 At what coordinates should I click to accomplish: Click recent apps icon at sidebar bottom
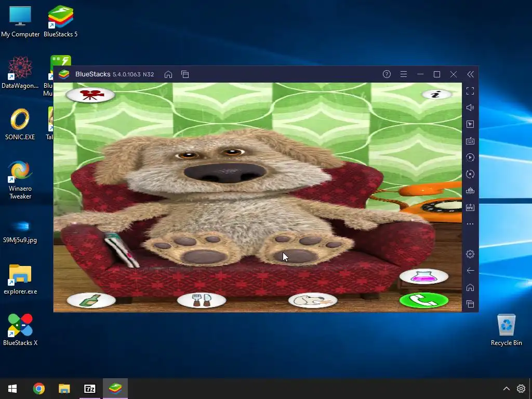pyautogui.click(x=470, y=304)
